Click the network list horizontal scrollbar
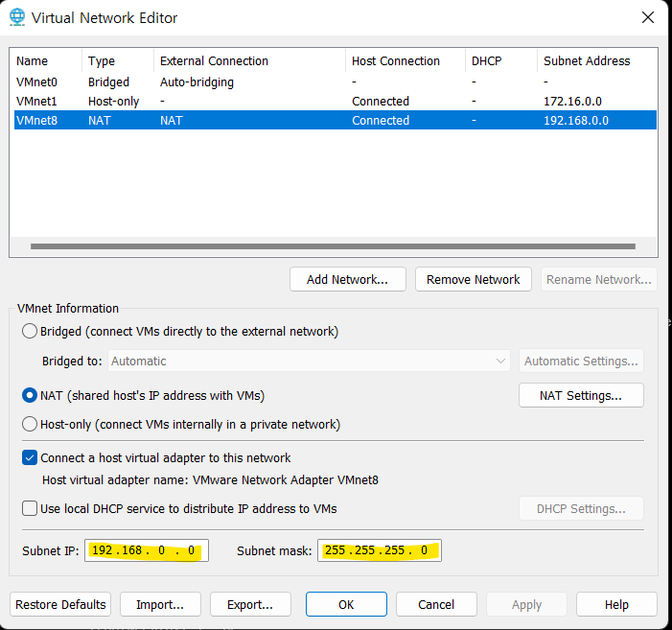672x630 pixels. point(333,246)
